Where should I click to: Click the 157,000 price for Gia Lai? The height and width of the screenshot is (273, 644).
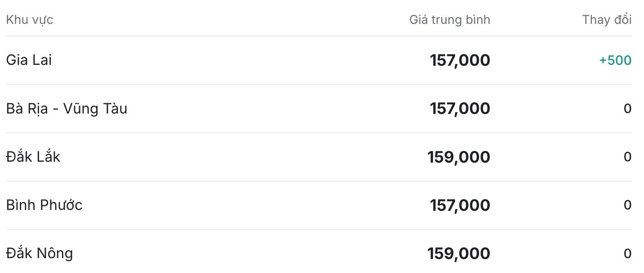tap(460, 60)
